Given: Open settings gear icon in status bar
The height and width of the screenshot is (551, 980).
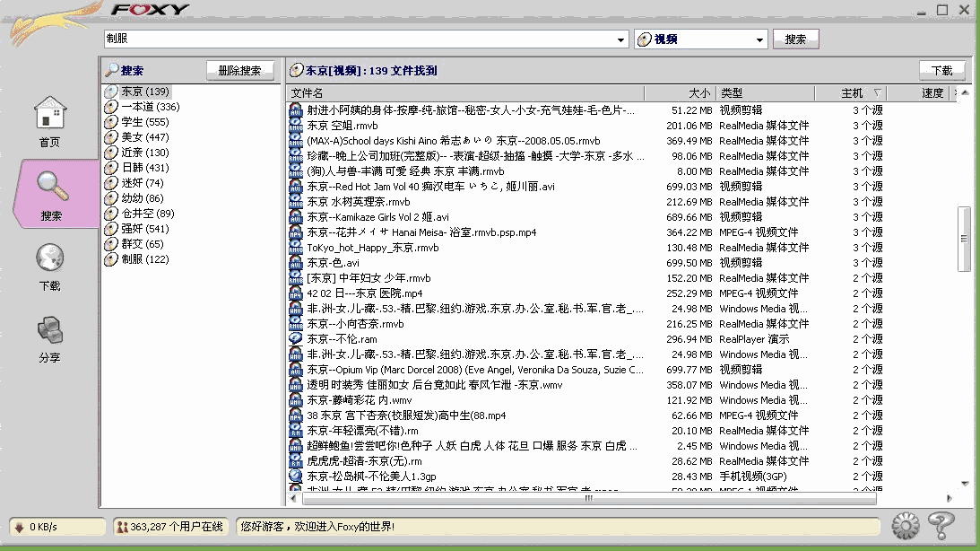Looking at the screenshot, I should tap(906, 526).
